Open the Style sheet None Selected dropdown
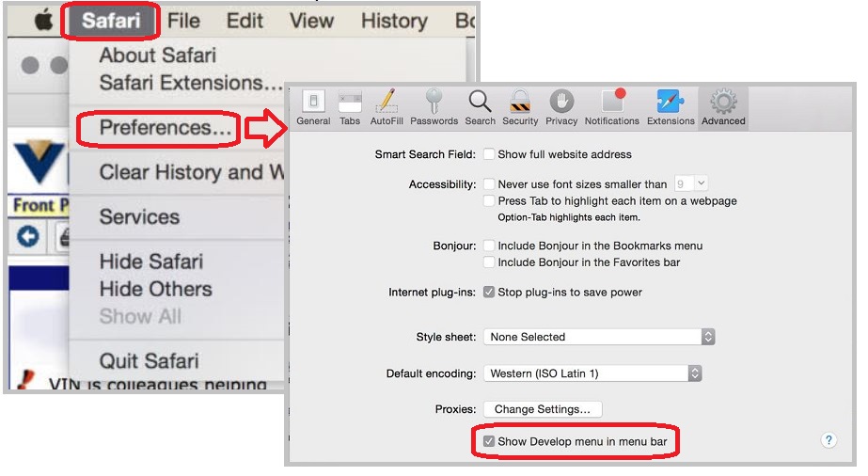Image resolution: width=868 pixels, height=476 pixels. coord(600,337)
